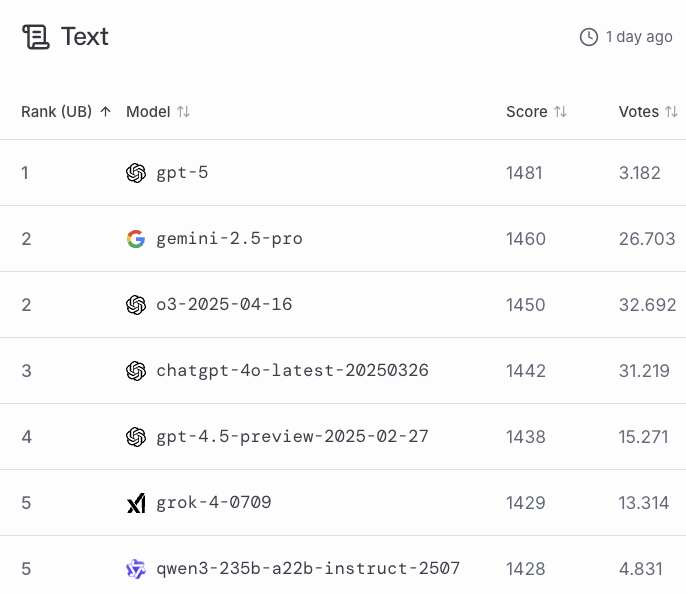Screen dimensions: 686x594
Task: Open the gpt-5 model link
Action: pyautogui.click(x=182, y=173)
